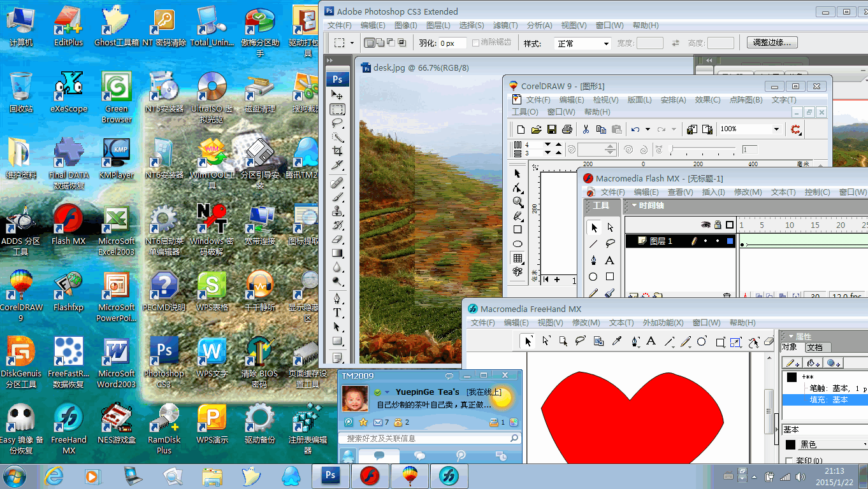This screenshot has height=489, width=868.
Task: Select the Flash Line tool
Action: tap(593, 244)
